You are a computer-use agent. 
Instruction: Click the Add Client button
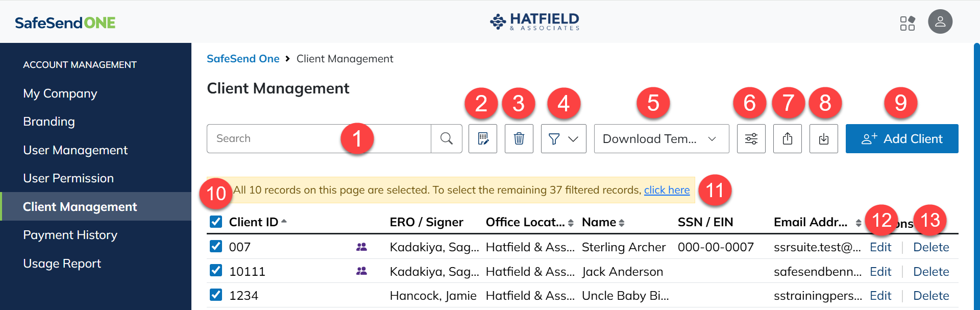(901, 138)
